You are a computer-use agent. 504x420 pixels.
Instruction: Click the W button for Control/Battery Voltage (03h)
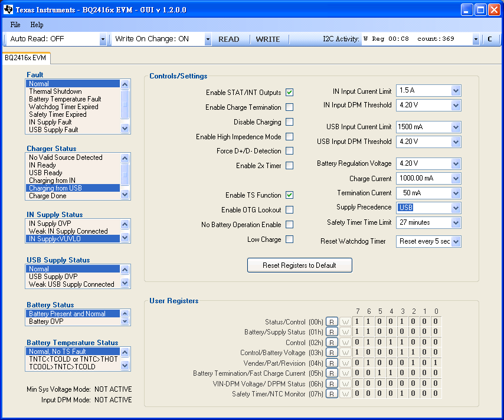click(345, 353)
